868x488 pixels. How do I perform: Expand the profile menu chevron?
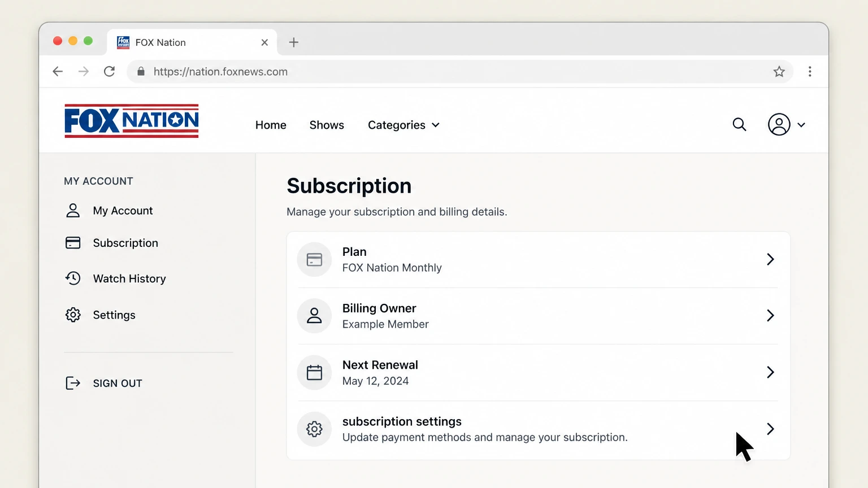pyautogui.click(x=801, y=125)
